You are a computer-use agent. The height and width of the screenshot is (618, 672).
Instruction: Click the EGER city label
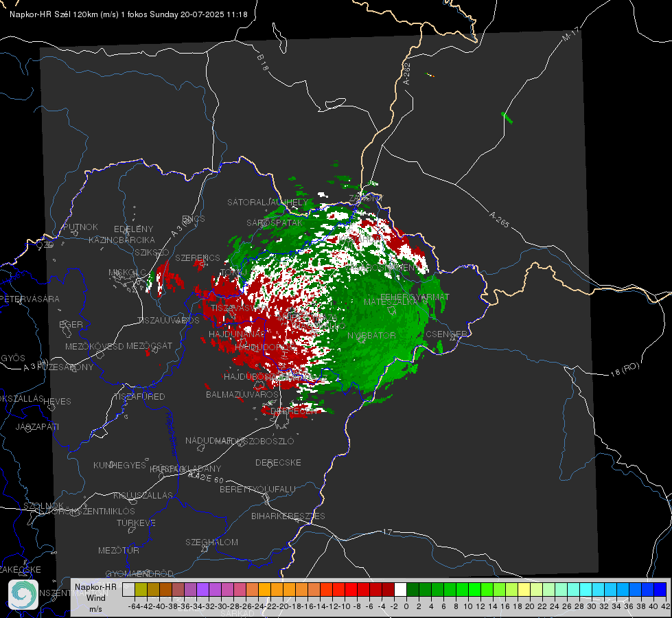point(71,325)
